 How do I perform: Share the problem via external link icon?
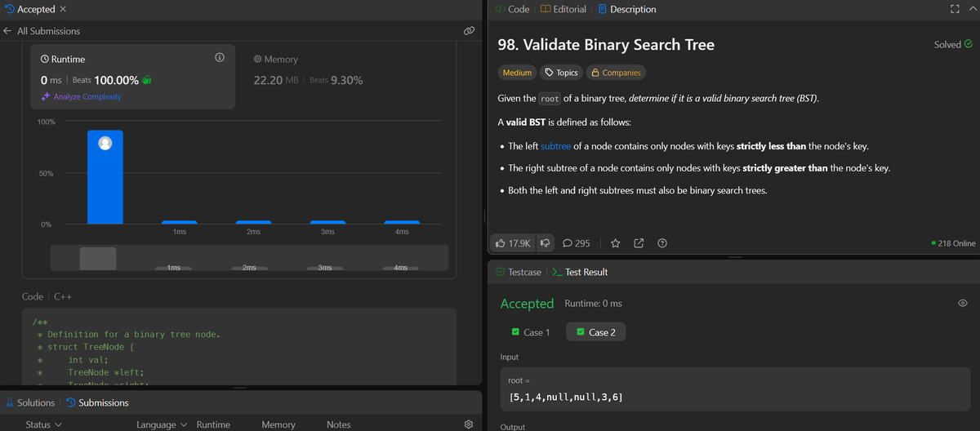(x=639, y=243)
